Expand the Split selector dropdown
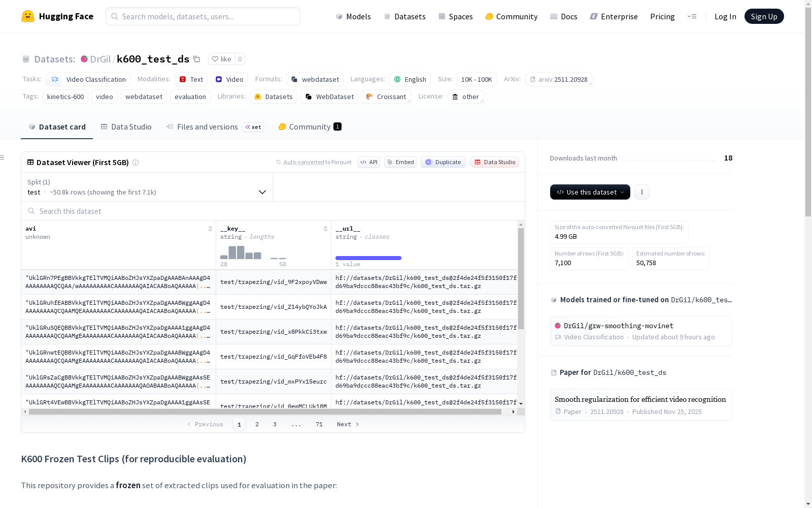The width and height of the screenshot is (812, 508). (147, 187)
